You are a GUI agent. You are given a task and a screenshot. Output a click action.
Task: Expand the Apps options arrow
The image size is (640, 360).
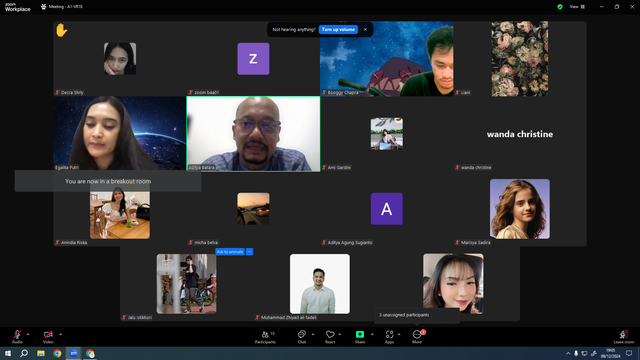pos(399,334)
